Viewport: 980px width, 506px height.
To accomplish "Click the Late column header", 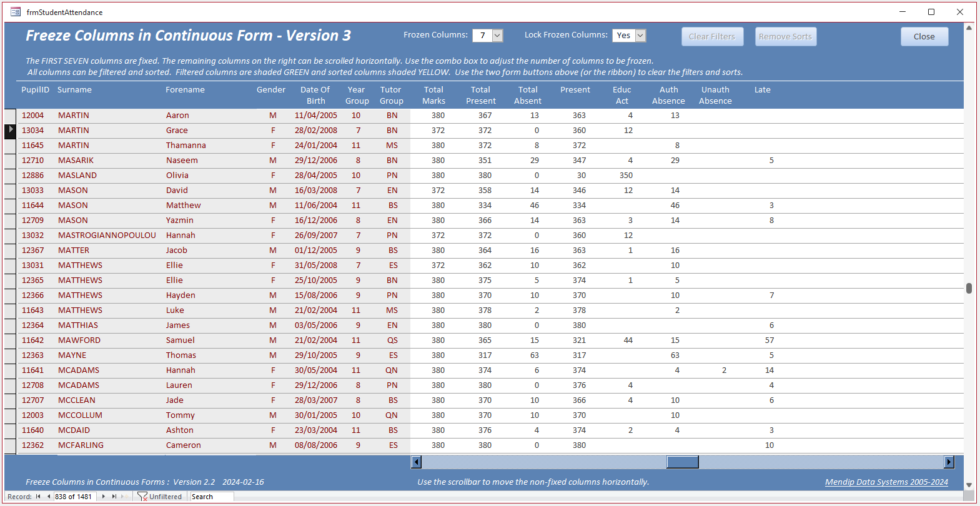I will pyautogui.click(x=763, y=90).
